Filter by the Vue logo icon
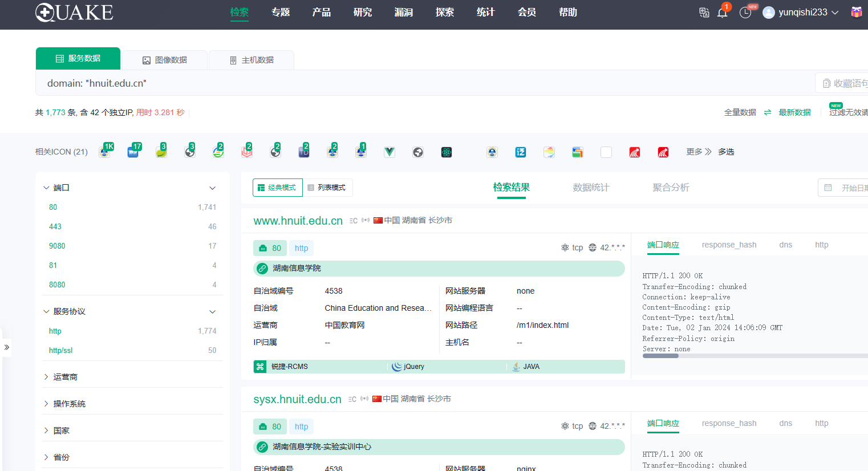Image resolution: width=868 pixels, height=471 pixels. [390, 152]
